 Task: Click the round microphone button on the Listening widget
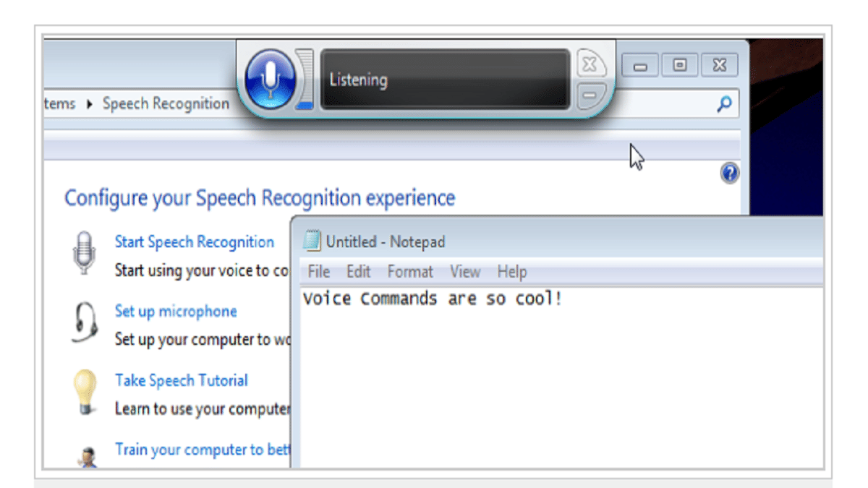tap(271, 78)
